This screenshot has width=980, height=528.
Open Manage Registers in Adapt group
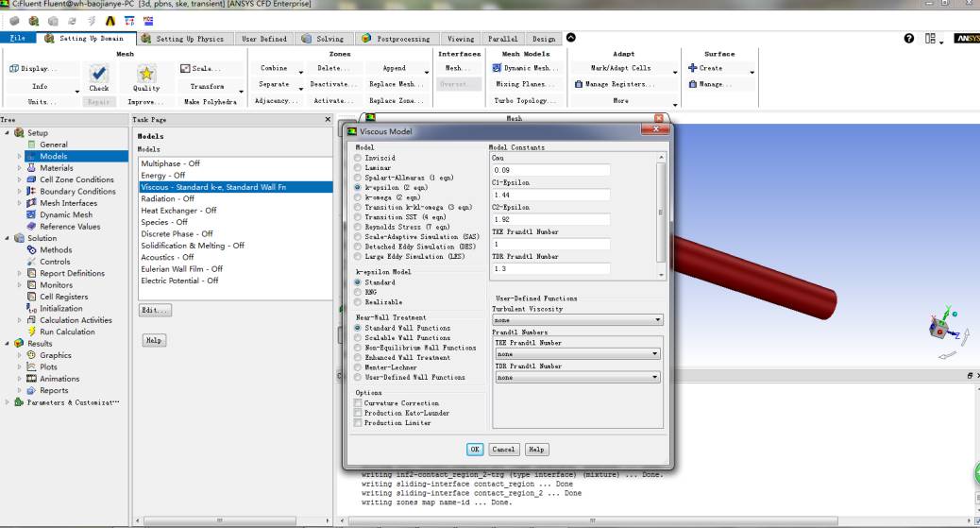pos(615,84)
